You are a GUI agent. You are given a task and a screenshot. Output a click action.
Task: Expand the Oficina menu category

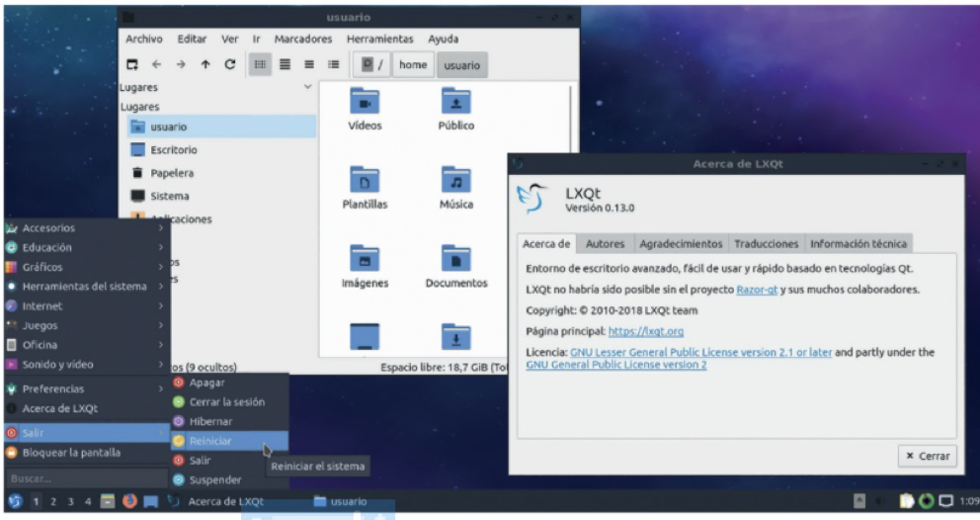[86, 345]
